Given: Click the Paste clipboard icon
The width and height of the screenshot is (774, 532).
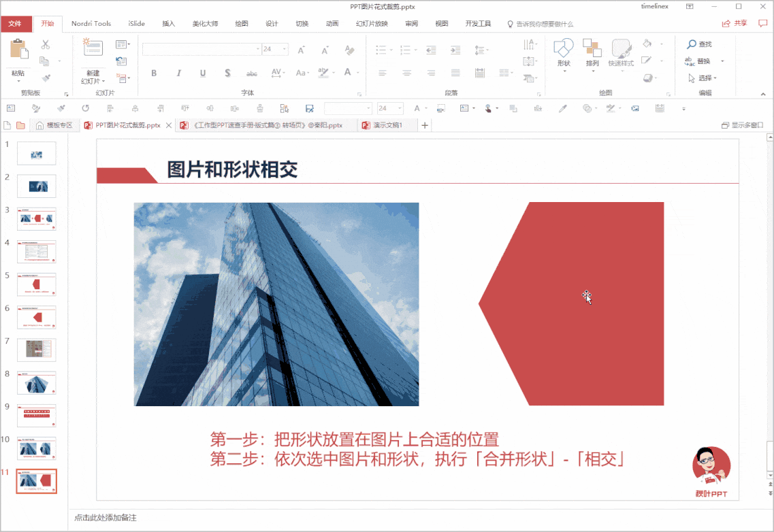Looking at the screenshot, I should 19,49.
